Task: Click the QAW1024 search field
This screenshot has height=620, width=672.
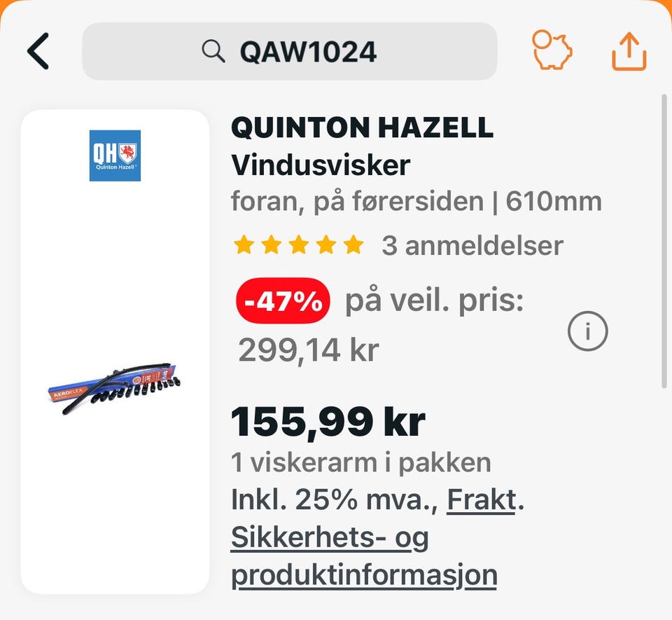Action: click(290, 51)
